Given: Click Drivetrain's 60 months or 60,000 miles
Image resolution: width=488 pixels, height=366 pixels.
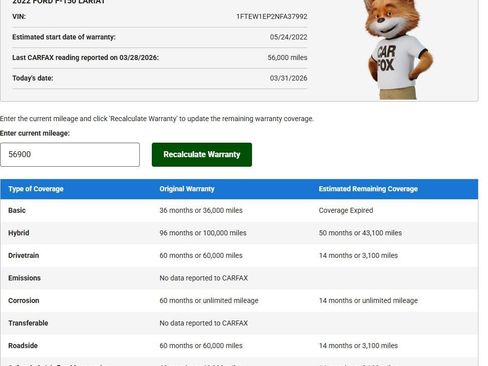Looking at the screenshot, I should tap(201, 255).
